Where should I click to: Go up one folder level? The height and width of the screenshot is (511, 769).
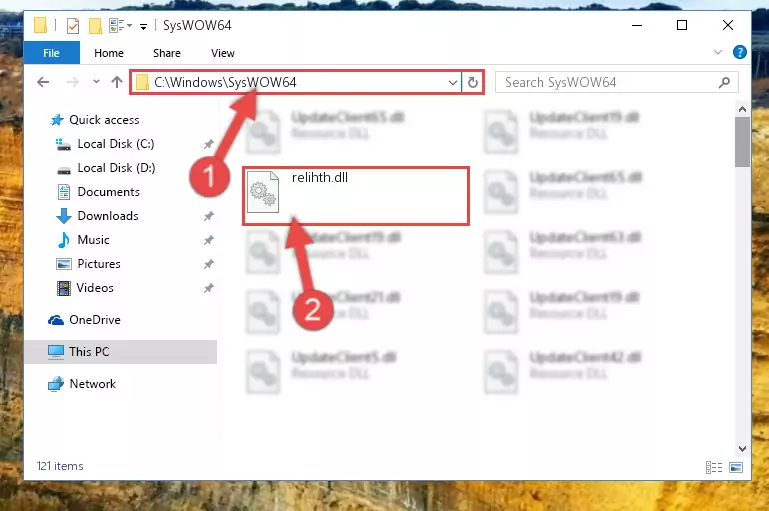click(x=117, y=82)
